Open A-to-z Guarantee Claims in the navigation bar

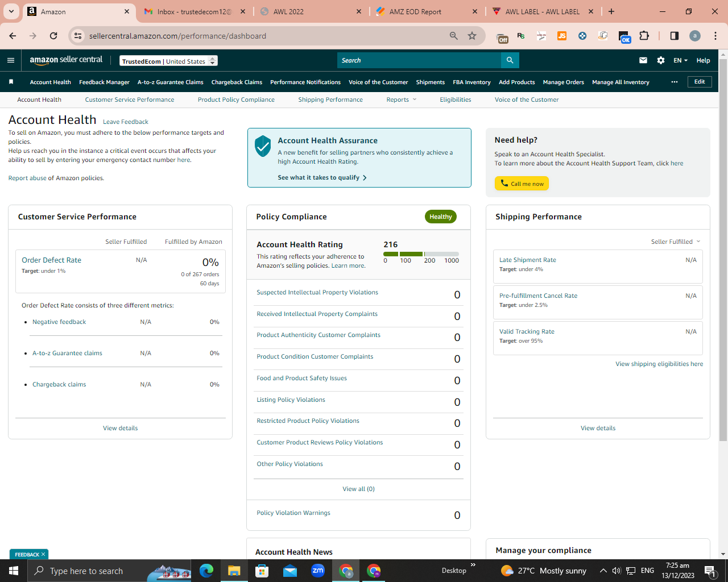[170, 82]
